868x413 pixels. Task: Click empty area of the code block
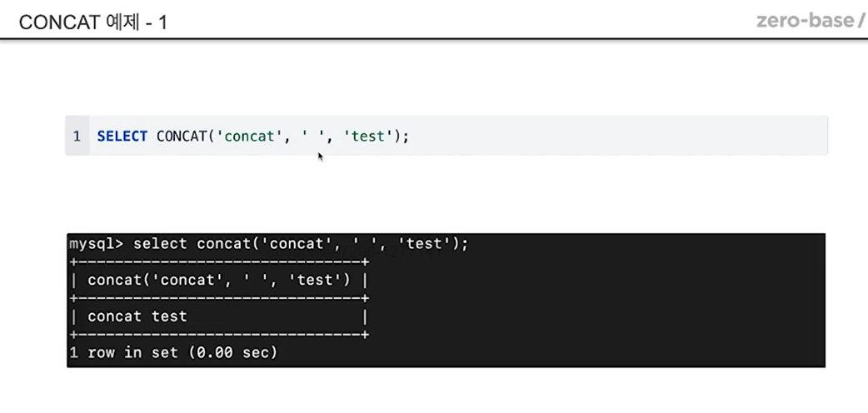(x=615, y=137)
